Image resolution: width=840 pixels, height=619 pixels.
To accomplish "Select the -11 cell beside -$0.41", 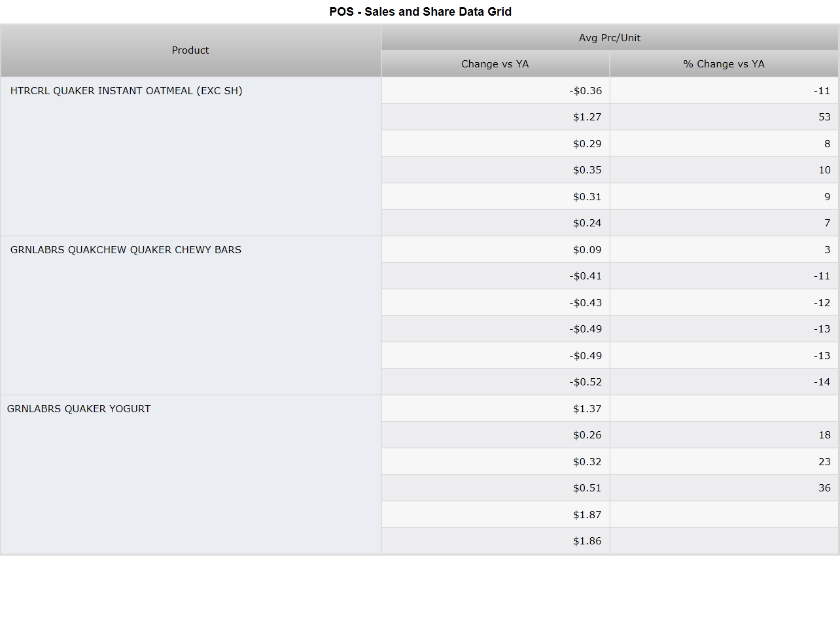I will click(724, 276).
